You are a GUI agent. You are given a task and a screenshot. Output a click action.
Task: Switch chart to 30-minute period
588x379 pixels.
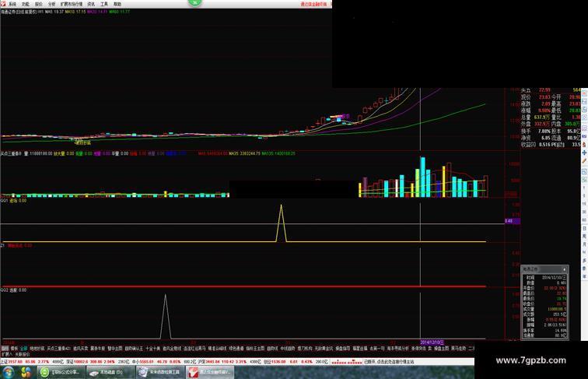coord(584,212)
